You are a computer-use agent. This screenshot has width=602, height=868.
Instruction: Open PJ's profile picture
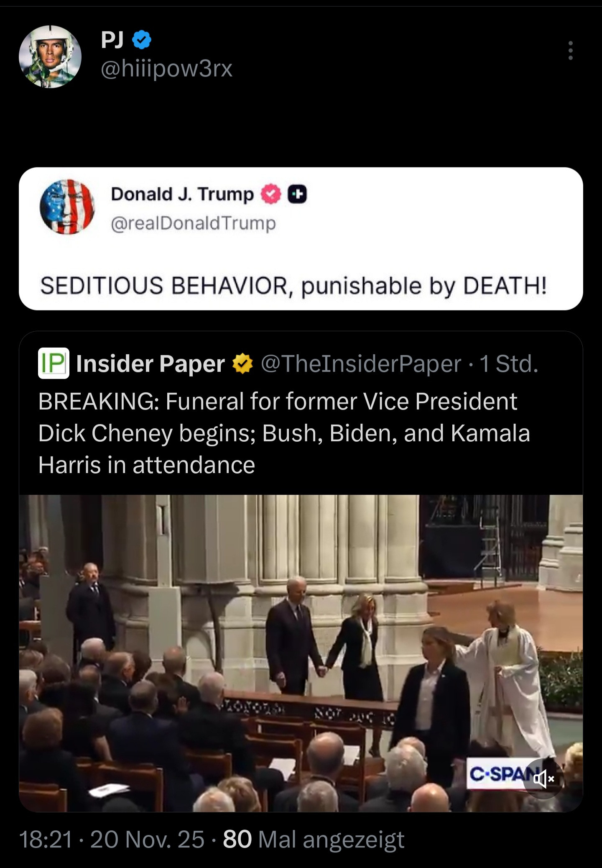tap(50, 56)
